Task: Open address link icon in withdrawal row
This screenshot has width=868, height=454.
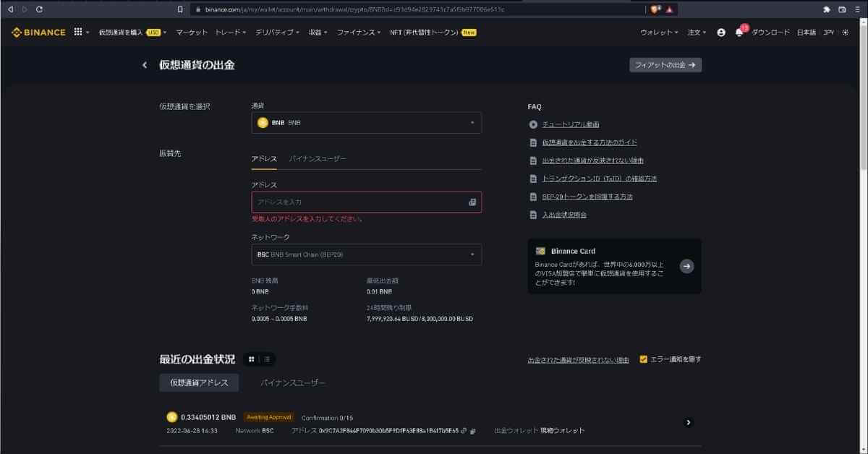Action: pos(464,431)
